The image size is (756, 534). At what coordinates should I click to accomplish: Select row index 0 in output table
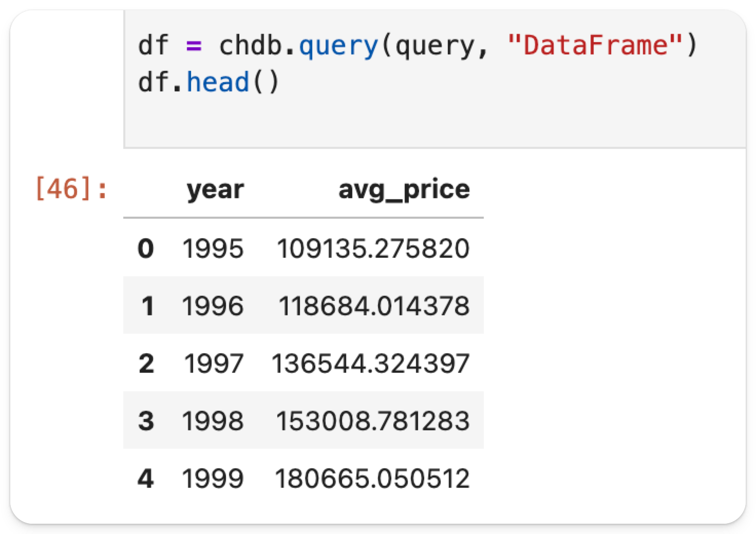point(146,249)
